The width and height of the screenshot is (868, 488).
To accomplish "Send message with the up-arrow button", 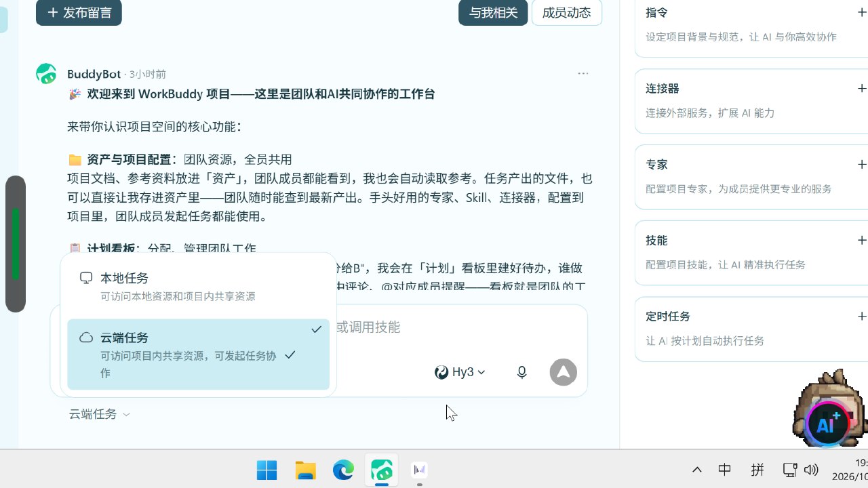I will pos(563,372).
